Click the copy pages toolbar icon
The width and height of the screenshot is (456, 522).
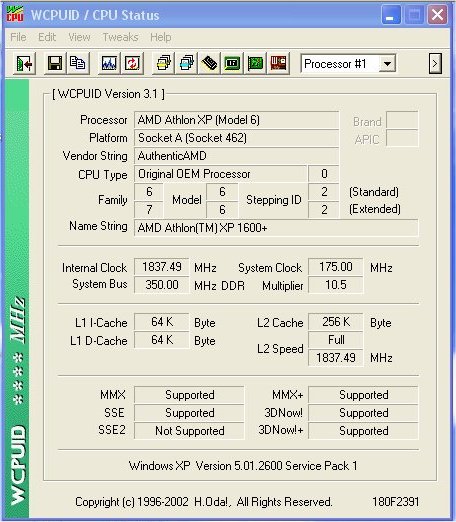point(78,63)
